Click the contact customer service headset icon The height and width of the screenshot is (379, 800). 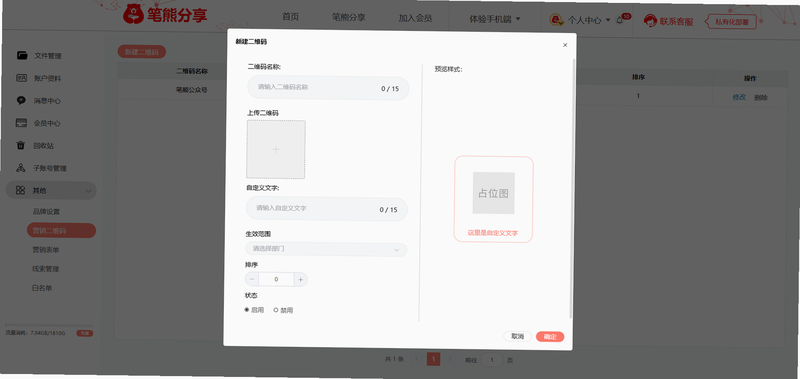(x=650, y=21)
